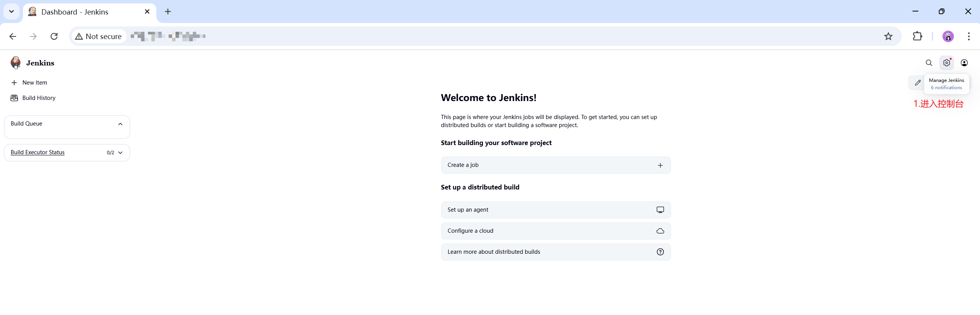This screenshot has width=980, height=315.
Task: Click question mark icon on Learn more
Action: pos(660,252)
